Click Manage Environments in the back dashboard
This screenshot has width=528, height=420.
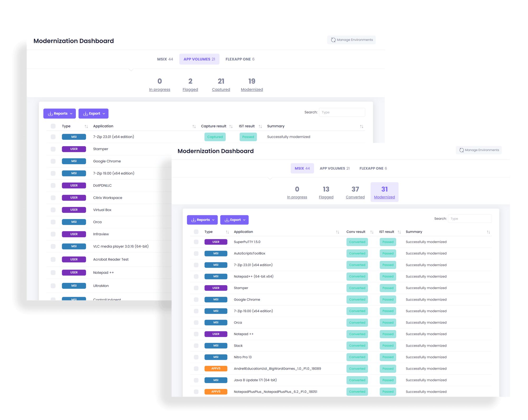tap(351, 40)
